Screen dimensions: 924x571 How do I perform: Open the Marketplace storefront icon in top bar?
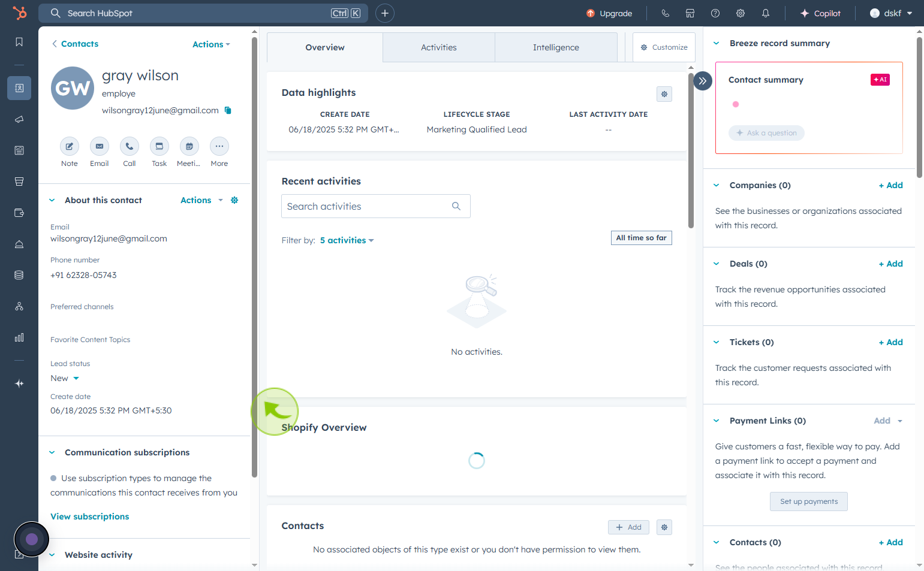(x=690, y=13)
